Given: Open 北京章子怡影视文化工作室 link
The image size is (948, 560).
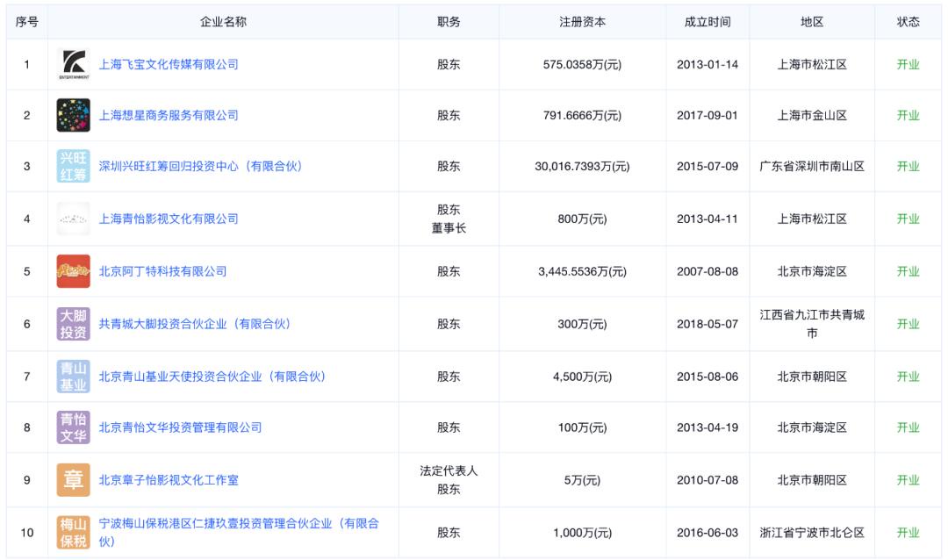Looking at the screenshot, I should tap(169, 480).
